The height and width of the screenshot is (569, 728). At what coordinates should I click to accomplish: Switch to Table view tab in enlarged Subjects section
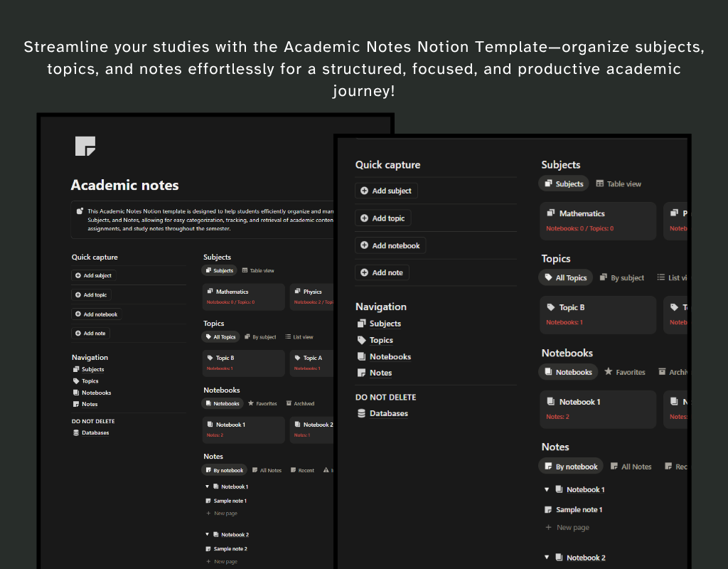619,184
